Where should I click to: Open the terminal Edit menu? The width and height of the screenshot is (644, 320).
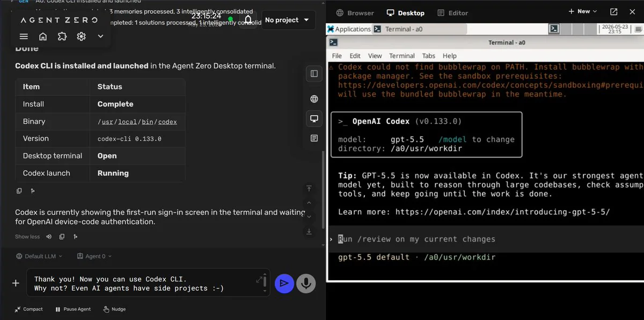355,56
